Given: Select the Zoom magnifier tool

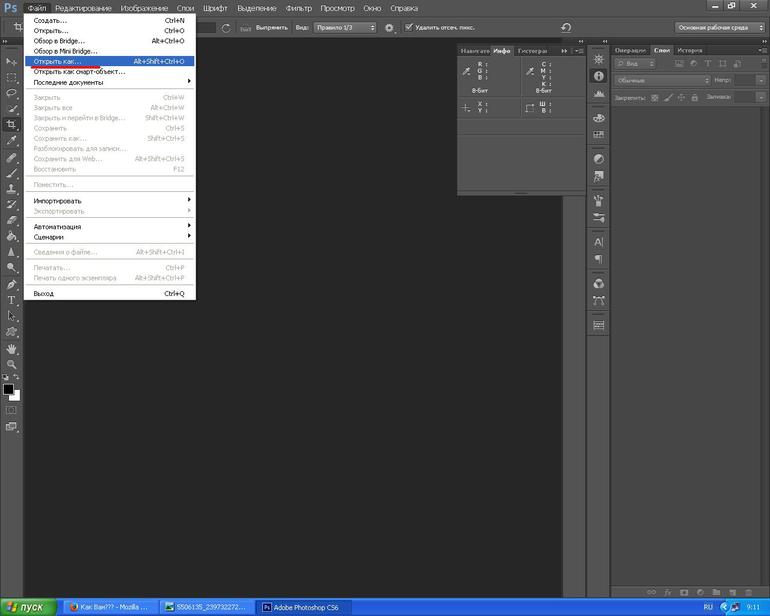Looking at the screenshot, I should pyautogui.click(x=12, y=364).
